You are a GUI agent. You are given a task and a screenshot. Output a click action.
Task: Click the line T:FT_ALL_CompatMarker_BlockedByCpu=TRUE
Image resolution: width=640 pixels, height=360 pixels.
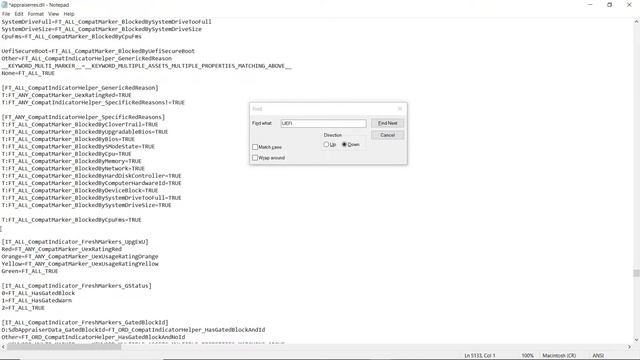(x=66, y=154)
